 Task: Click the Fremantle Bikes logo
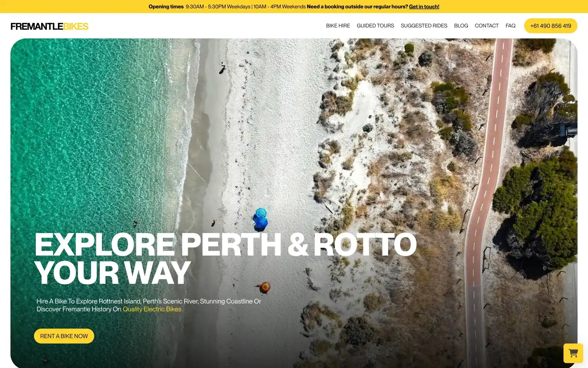tap(49, 26)
